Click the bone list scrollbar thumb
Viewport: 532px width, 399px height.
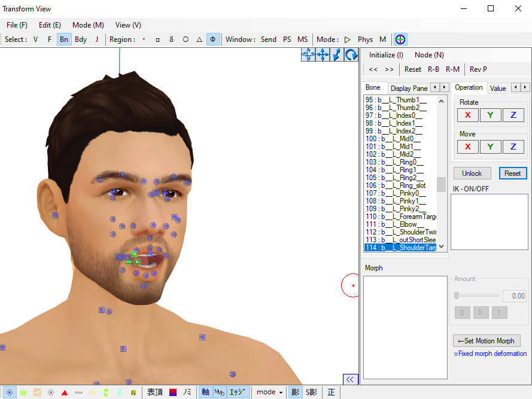pyautogui.click(x=441, y=185)
